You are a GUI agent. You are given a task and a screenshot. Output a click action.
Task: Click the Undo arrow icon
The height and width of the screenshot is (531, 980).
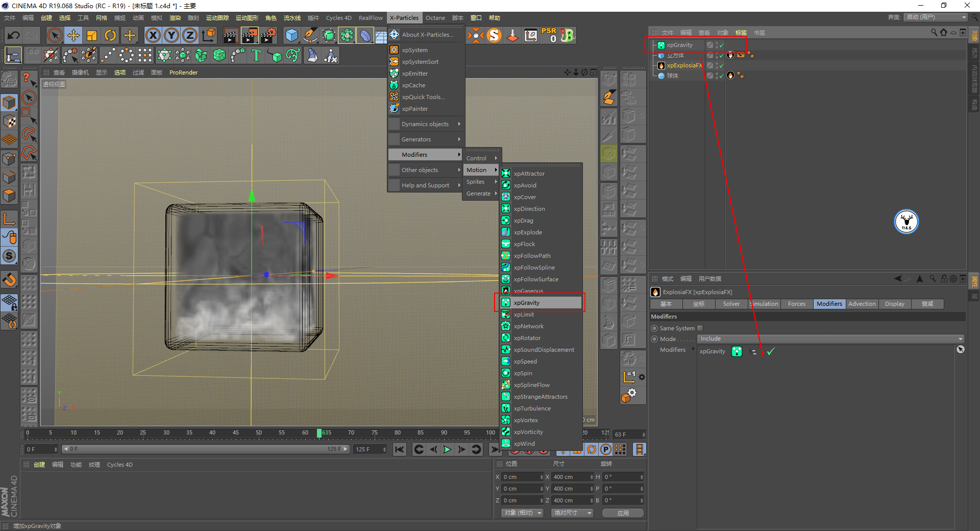14,35
